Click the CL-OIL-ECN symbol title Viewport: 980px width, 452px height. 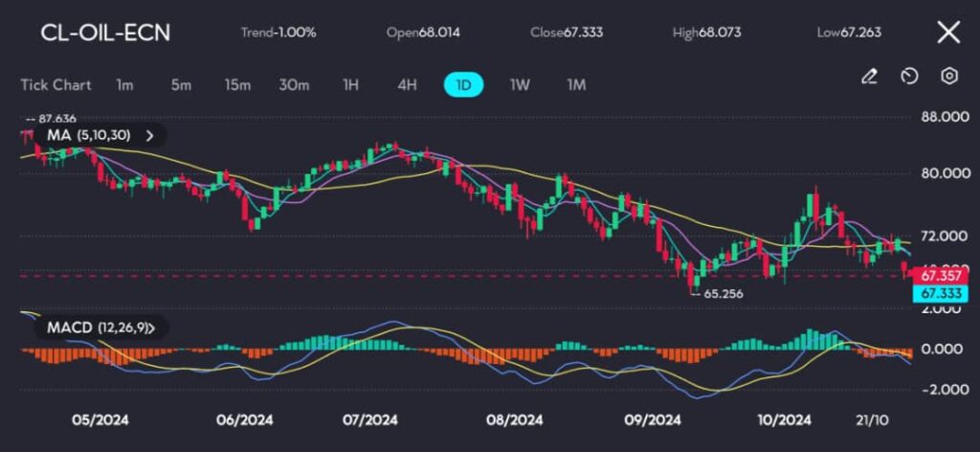[x=105, y=33]
